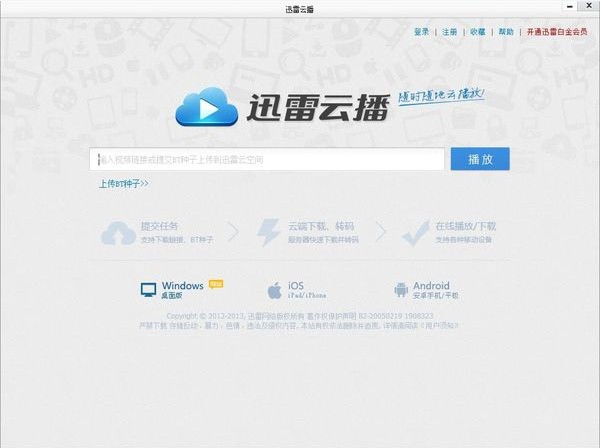Open the Windows 桌面版 download link
600x448 pixels.
182,290
